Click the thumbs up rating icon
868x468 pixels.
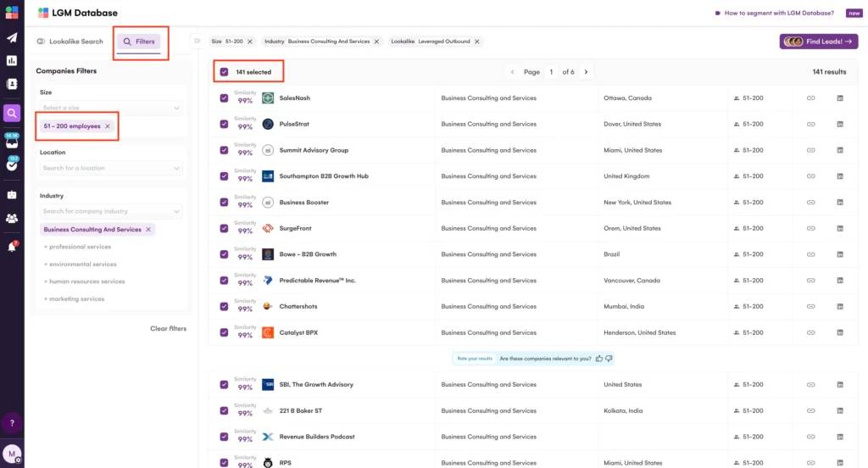tap(599, 359)
